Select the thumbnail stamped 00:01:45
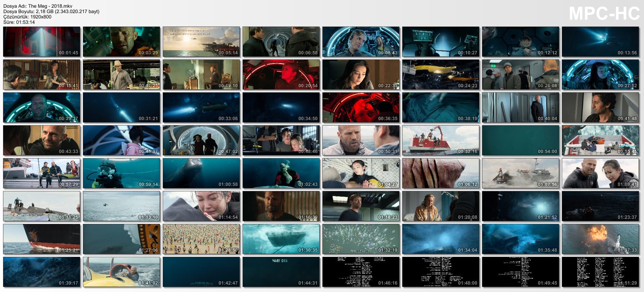The width and height of the screenshot is (644, 292). [x=42, y=42]
